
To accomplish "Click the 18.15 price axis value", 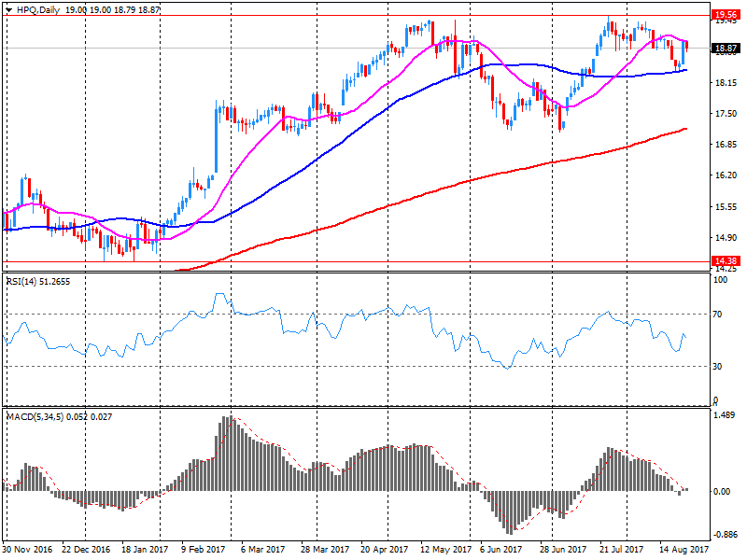I will coord(726,82).
